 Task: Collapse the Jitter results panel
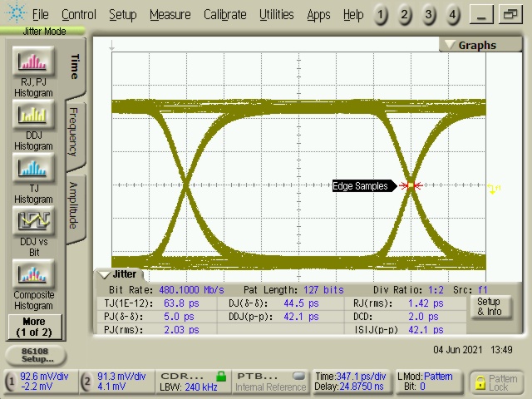[x=105, y=274]
